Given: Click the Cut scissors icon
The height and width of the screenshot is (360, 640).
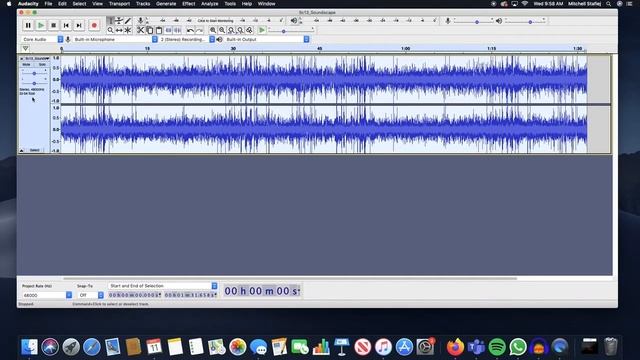Looking at the screenshot, I should [140, 30].
